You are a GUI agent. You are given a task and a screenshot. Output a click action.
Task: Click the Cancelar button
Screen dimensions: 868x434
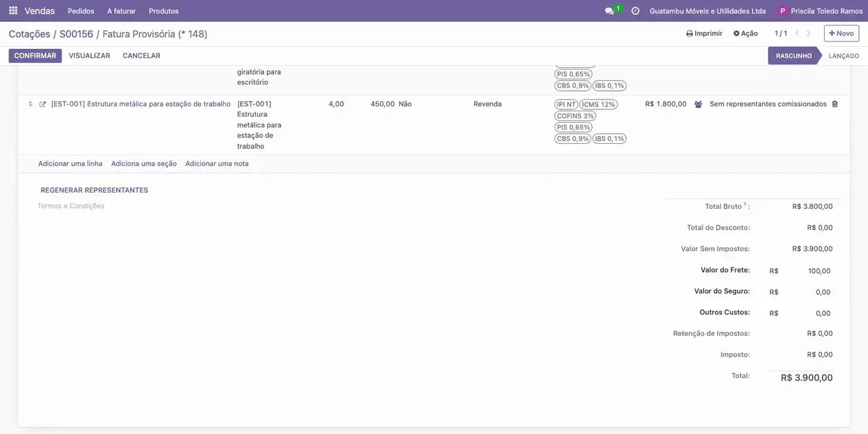(x=142, y=56)
